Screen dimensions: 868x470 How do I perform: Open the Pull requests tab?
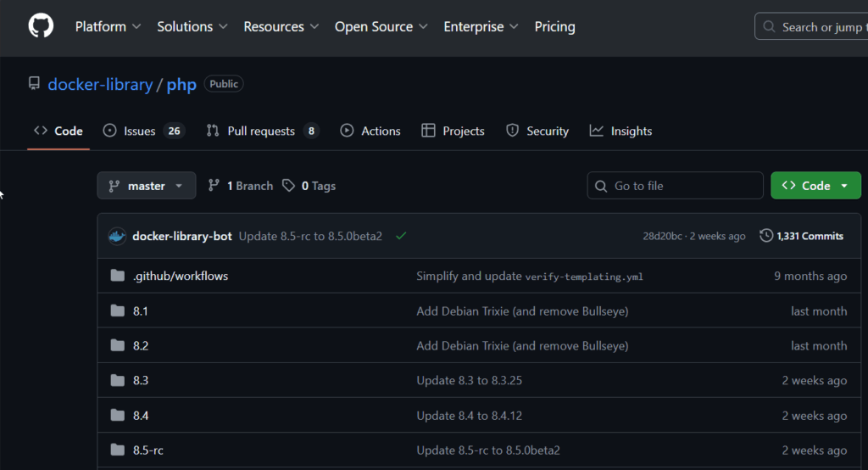coord(261,131)
